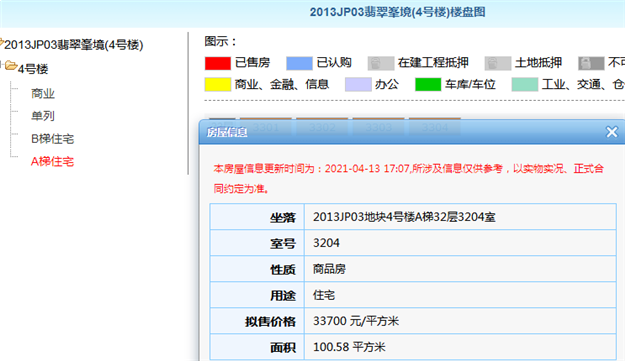The width and height of the screenshot is (625, 361).
Task: Click the 土地抵押 legend label
Action: (538, 63)
